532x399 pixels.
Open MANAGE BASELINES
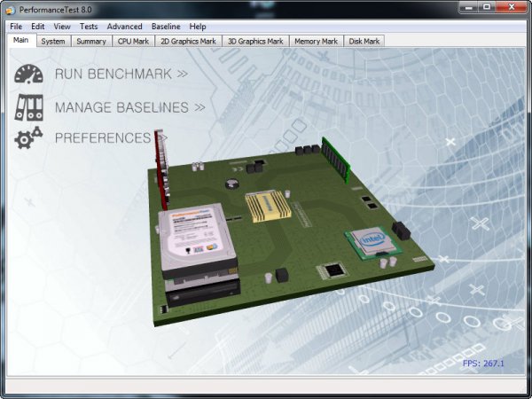[130, 107]
